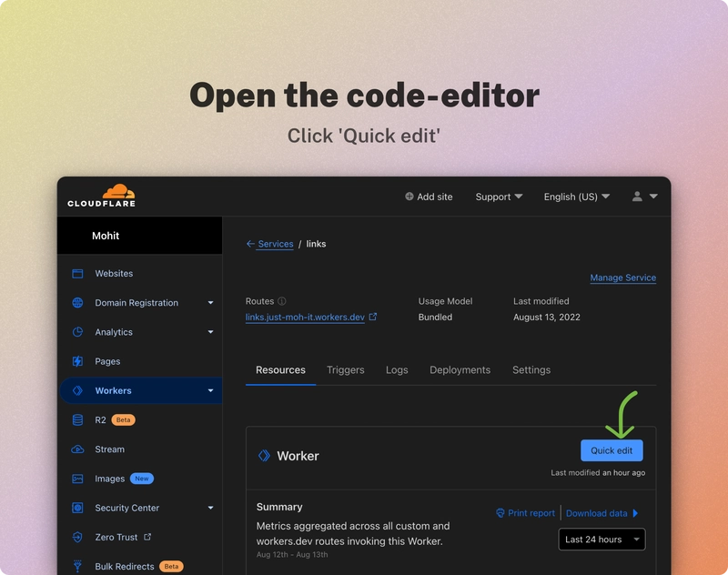
Task: Open the Last 24 hours dropdown
Action: click(x=602, y=540)
